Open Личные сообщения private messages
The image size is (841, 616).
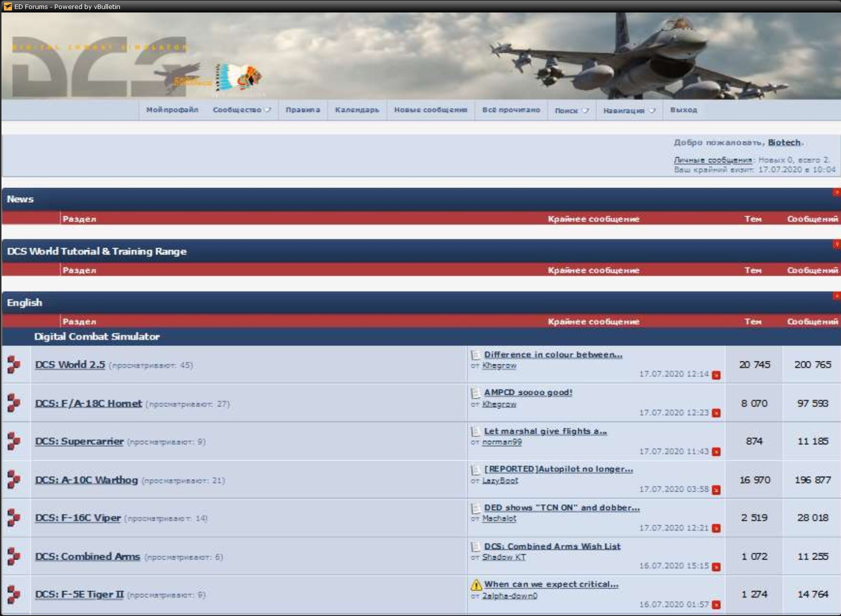[x=713, y=160]
